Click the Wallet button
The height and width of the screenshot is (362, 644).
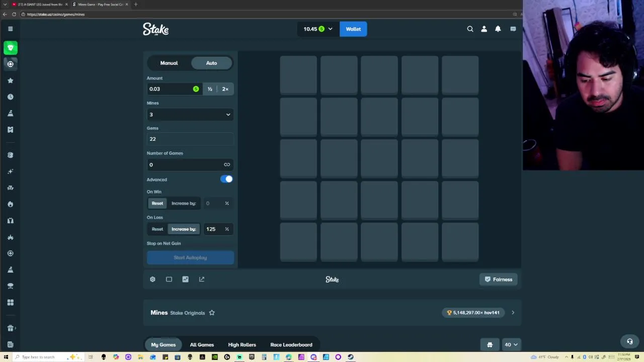pyautogui.click(x=353, y=29)
